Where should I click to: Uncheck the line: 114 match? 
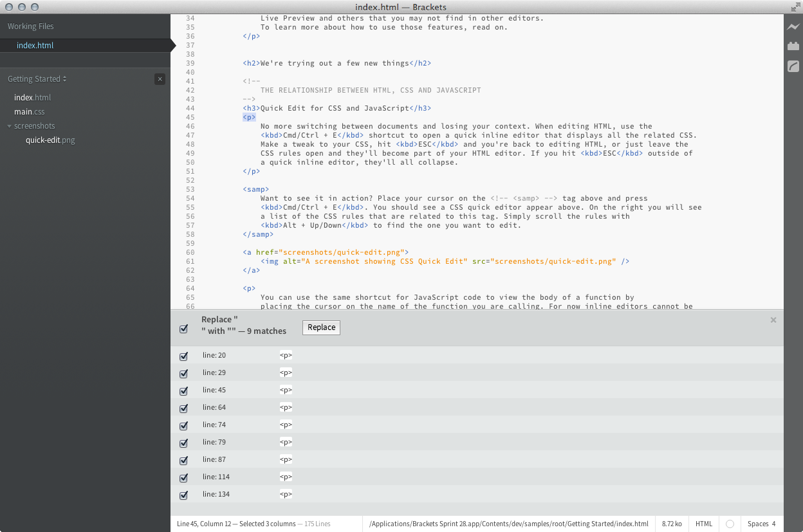coord(183,477)
